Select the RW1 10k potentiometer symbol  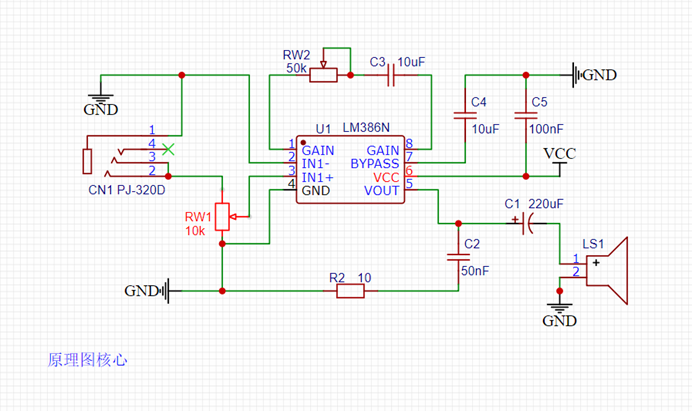click(222, 216)
